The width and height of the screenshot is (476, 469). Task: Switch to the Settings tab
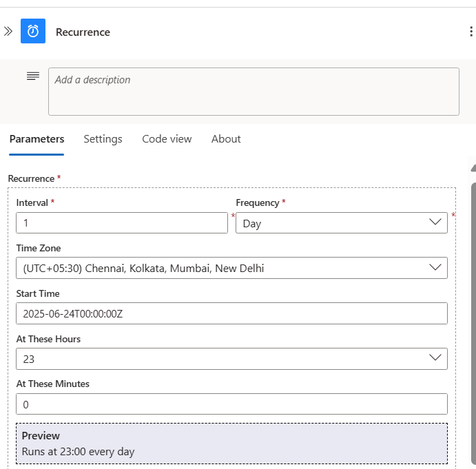[103, 139]
